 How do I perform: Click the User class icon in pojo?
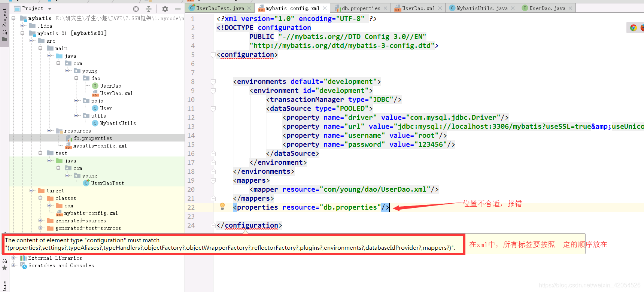(95, 108)
